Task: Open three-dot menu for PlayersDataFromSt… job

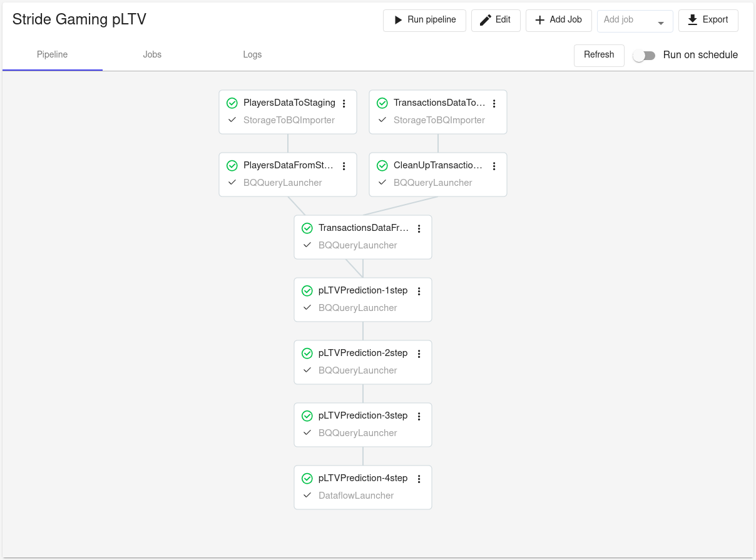Action: (344, 166)
